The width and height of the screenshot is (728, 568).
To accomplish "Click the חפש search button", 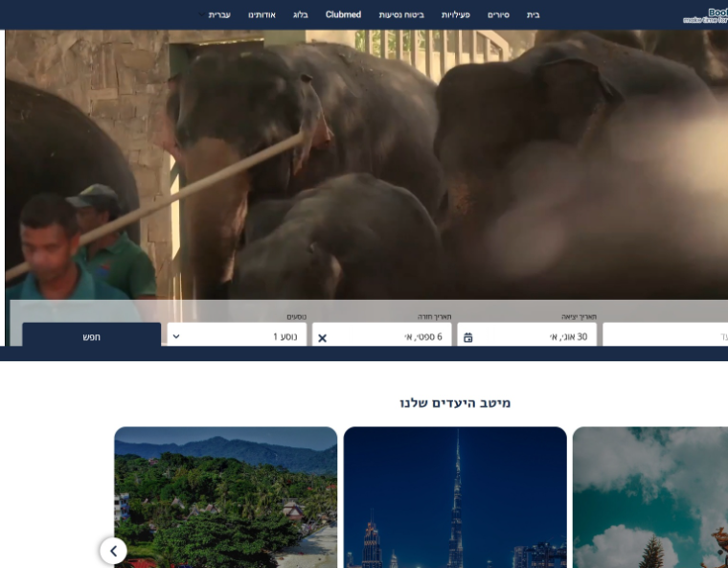I will 91,335.
